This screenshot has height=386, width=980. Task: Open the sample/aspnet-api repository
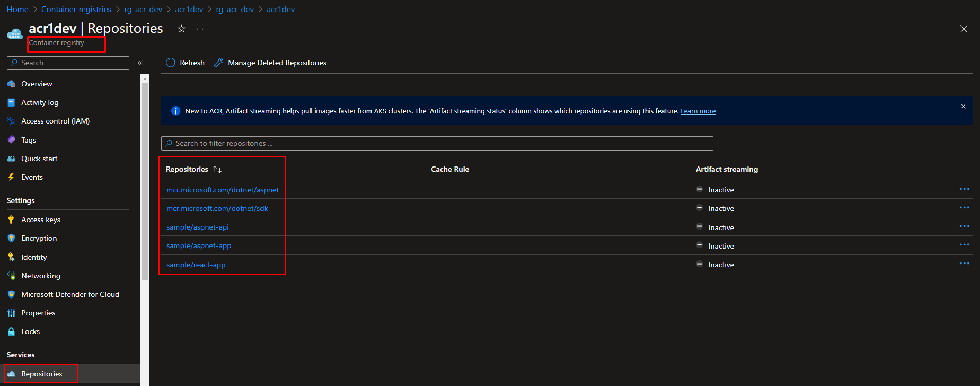pyautogui.click(x=198, y=227)
